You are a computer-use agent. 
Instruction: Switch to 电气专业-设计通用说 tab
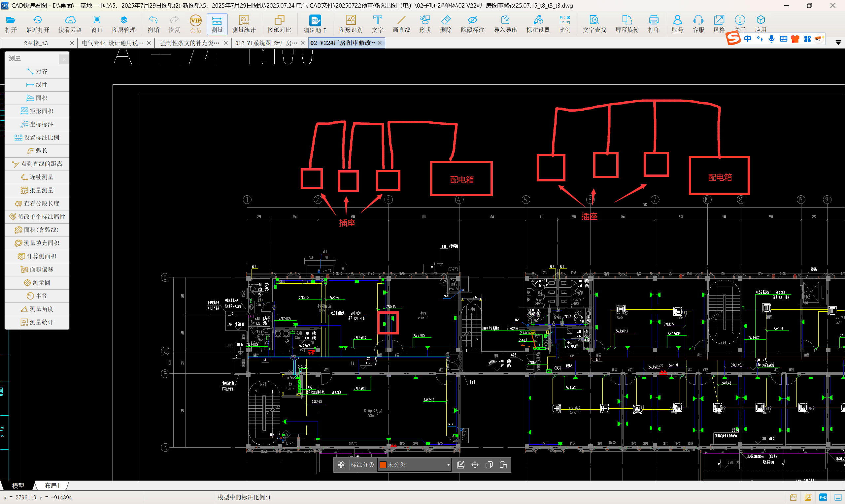coord(113,43)
